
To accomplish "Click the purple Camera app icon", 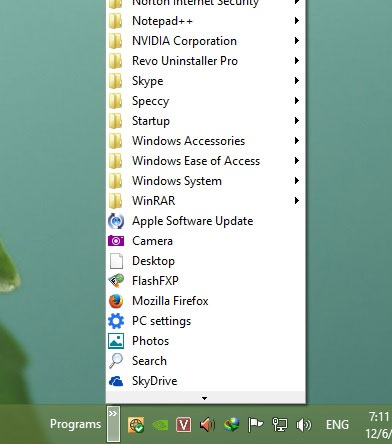I will click(x=116, y=241).
